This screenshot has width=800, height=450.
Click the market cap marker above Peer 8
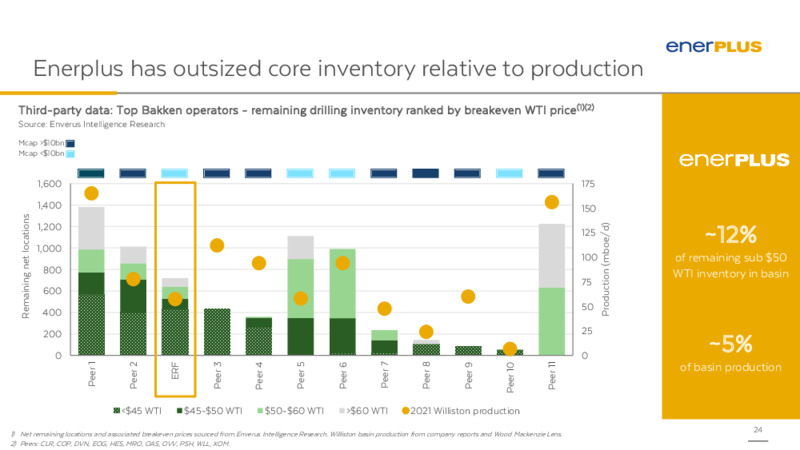click(426, 173)
